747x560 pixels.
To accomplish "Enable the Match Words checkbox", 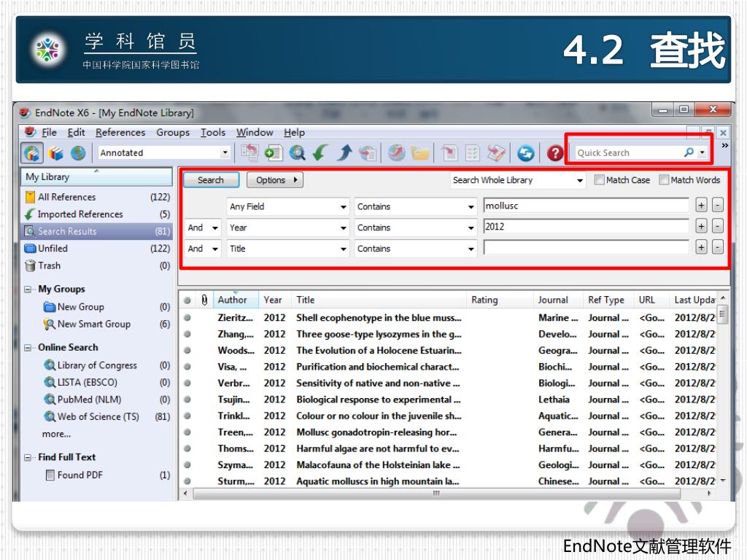I will point(664,179).
